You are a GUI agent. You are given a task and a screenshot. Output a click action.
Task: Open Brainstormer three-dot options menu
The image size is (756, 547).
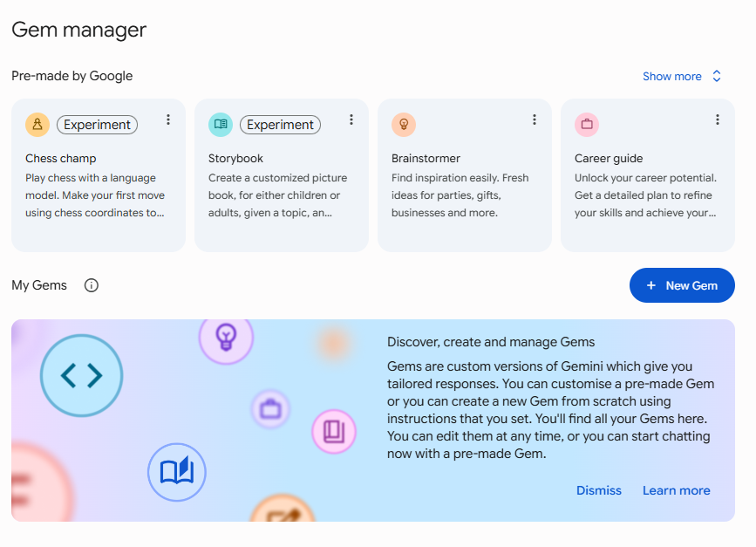(x=535, y=120)
